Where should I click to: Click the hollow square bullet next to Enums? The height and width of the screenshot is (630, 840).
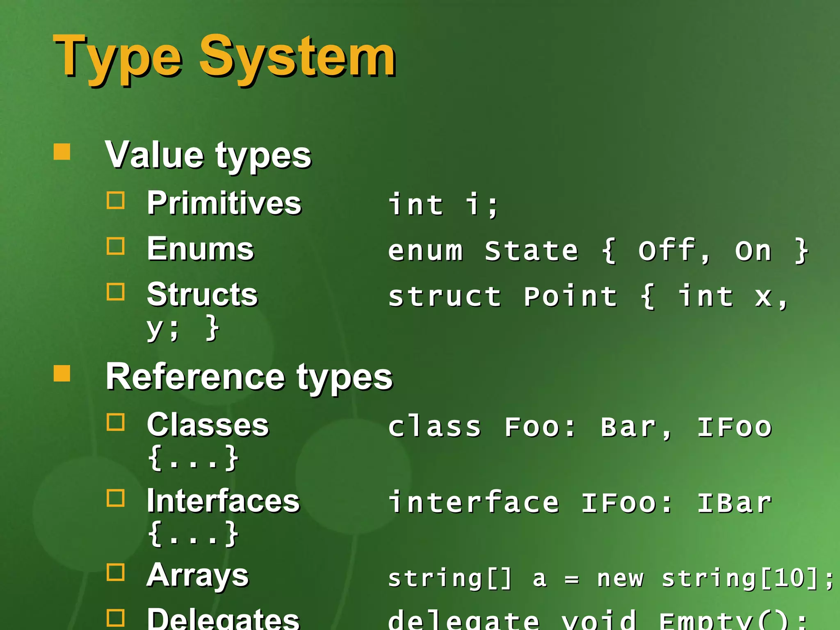(x=116, y=247)
